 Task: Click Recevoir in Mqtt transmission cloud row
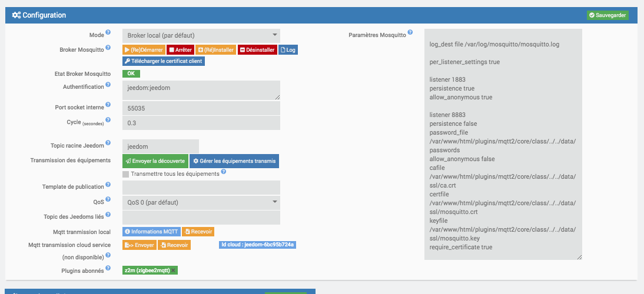[174, 245]
